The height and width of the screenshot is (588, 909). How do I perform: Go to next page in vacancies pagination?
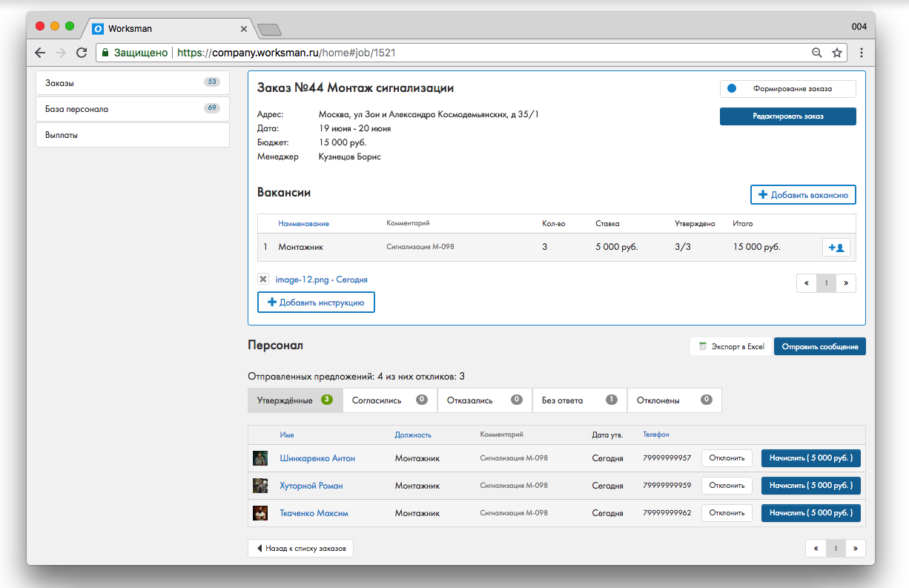(x=846, y=283)
